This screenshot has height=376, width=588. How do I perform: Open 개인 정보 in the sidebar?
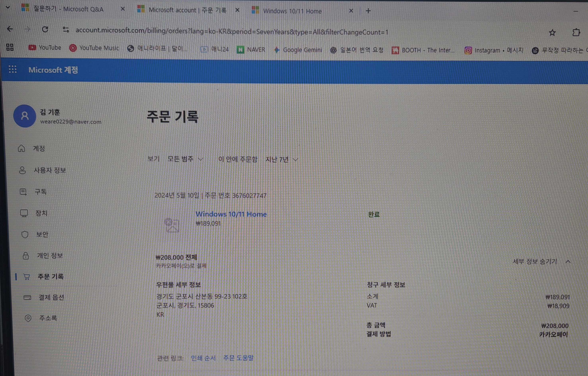43,255
